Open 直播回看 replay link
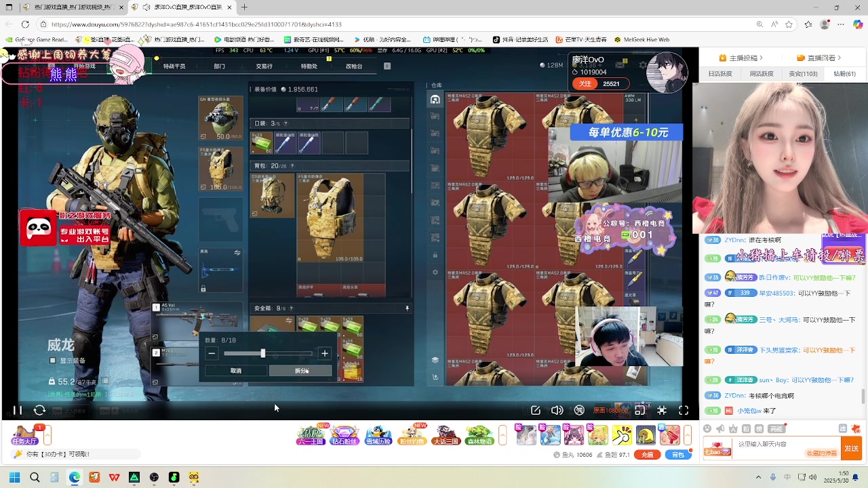This screenshot has height=488, width=868. [x=818, y=58]
